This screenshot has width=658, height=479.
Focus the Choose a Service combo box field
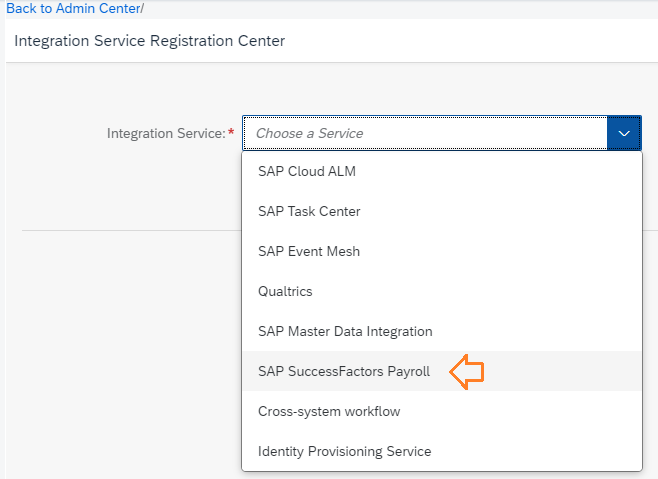click(425, 133)
